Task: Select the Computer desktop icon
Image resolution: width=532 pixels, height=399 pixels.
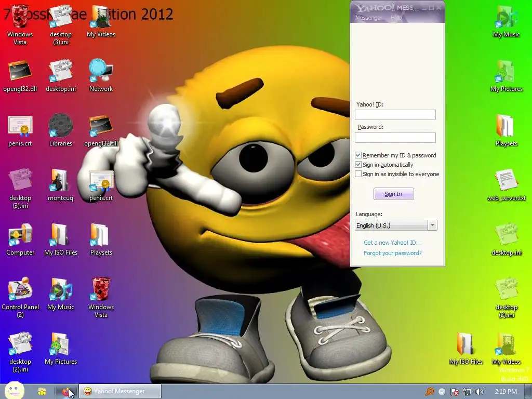Action: coord(20,239)
